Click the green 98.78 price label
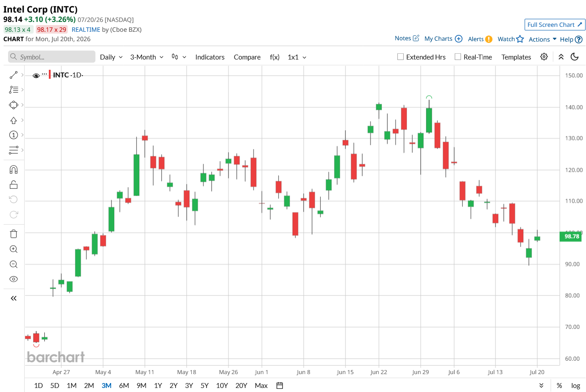Screen dimensions: 586x392 [572, 236]
